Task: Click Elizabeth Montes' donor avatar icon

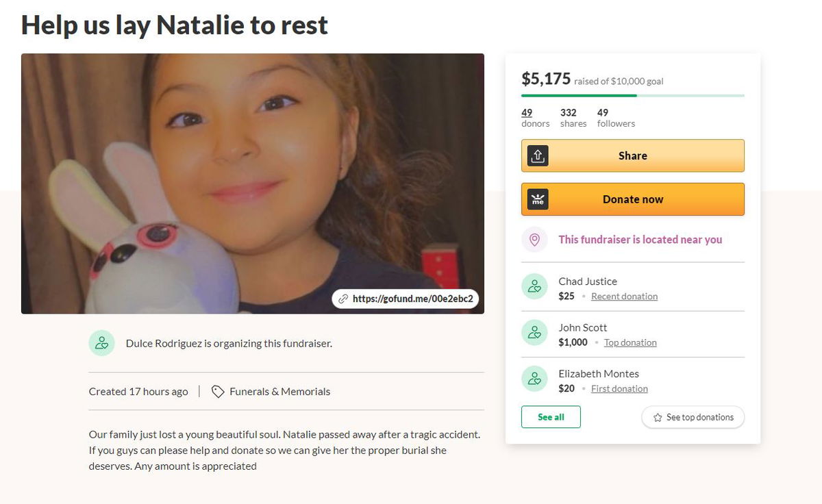Action: 534,379
